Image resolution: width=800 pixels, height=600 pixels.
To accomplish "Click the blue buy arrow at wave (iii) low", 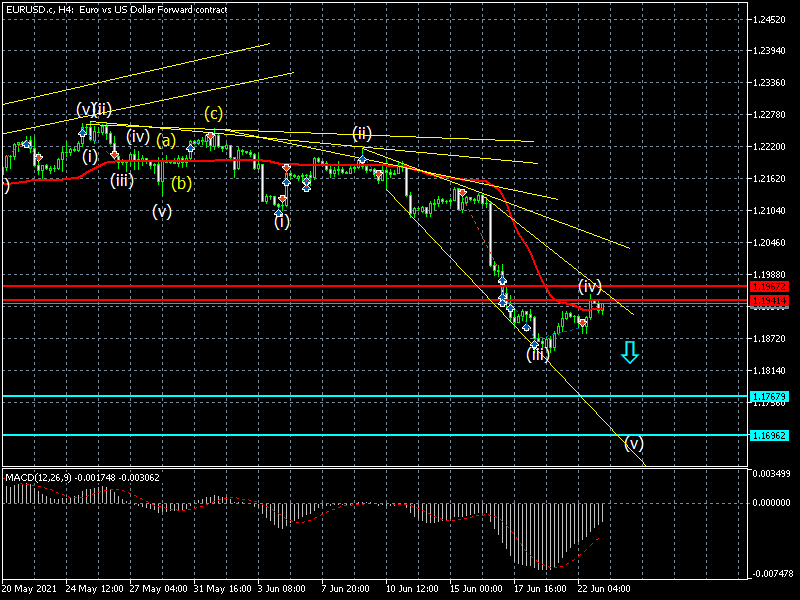I will [535, 343].
